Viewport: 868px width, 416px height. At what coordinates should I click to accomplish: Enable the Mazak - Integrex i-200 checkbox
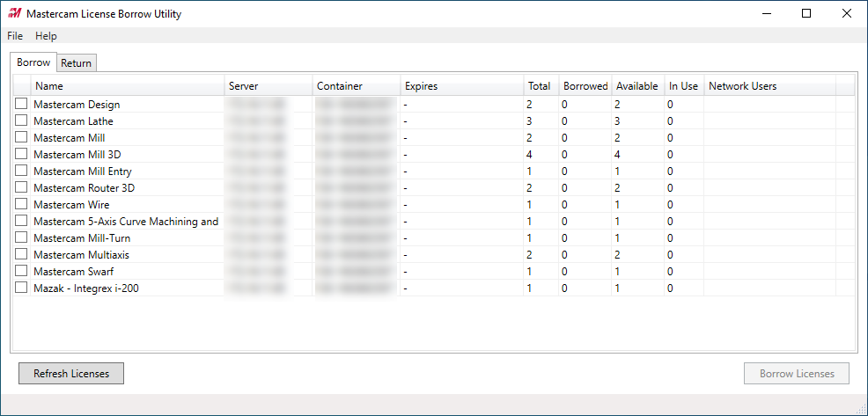tap(21, 288)
